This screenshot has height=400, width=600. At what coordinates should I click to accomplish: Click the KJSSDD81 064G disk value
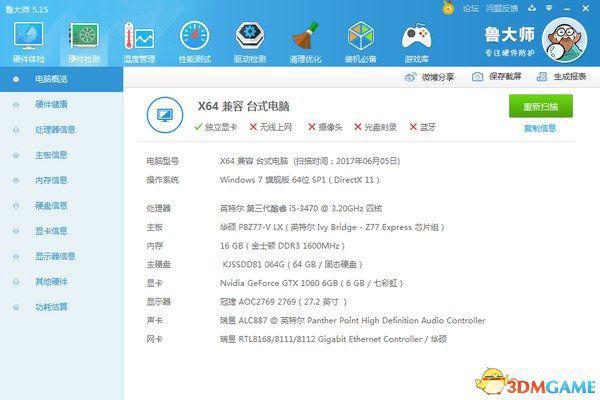[292, 264]
